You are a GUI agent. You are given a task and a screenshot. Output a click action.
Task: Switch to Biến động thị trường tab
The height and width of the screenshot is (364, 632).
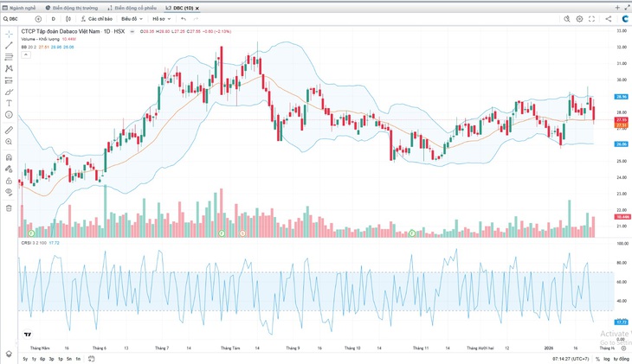(x=72, y=8)
